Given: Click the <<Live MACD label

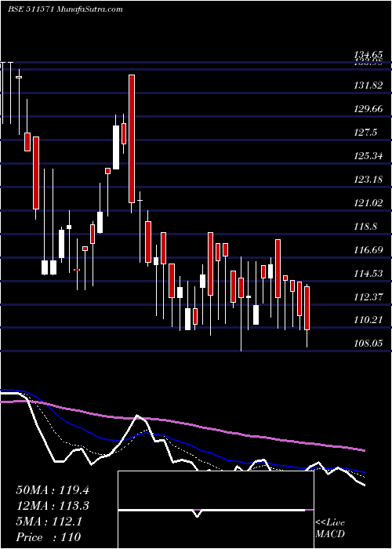Looking at the screenshot, I should click(330, 528).
